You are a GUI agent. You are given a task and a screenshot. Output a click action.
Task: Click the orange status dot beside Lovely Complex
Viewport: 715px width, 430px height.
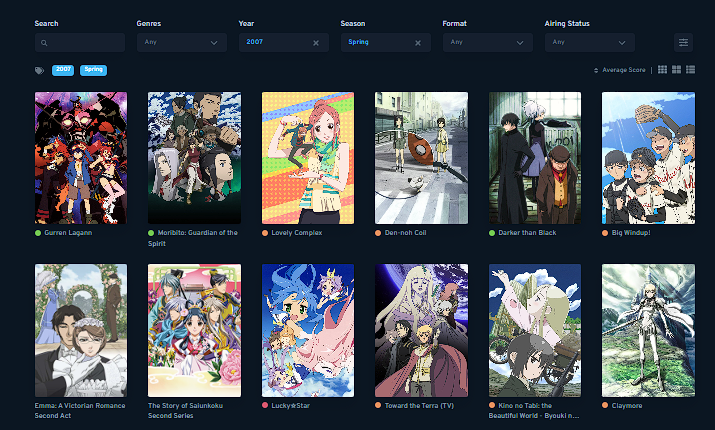tap(265, 233)
